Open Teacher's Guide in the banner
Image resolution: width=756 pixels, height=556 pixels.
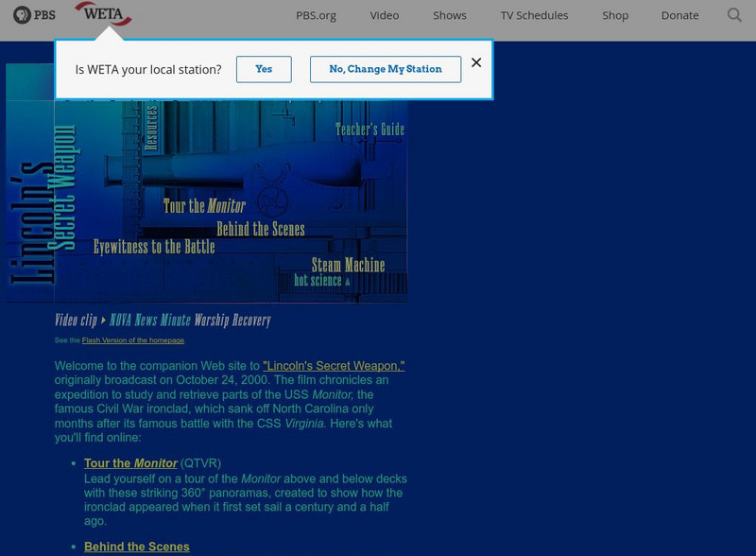(369, 130)
